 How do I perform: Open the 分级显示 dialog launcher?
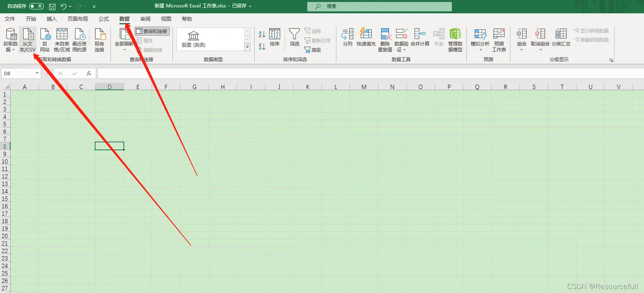(x=611, y=60)
